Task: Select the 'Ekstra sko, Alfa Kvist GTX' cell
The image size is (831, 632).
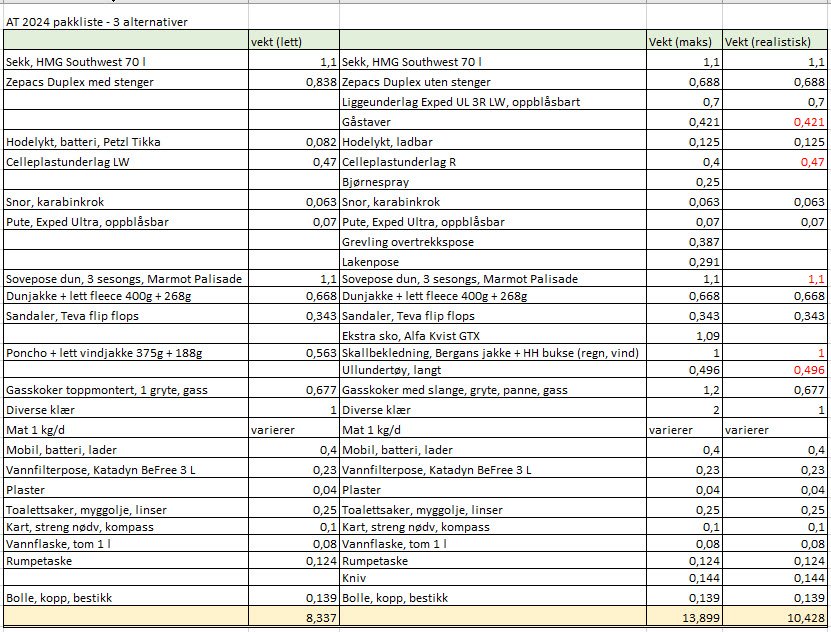Action: pos(494,335)
